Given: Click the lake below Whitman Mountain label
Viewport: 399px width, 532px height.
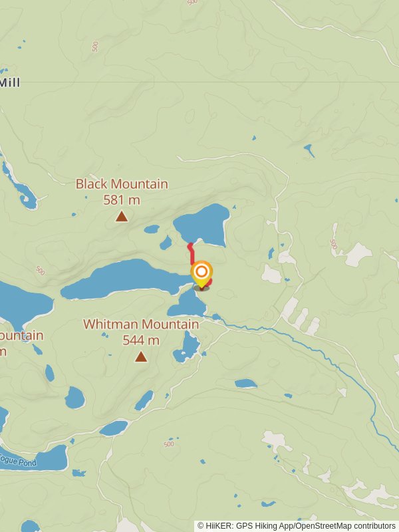Looking at the screenshot, I should pyautogui.click(x=188, y=346).
